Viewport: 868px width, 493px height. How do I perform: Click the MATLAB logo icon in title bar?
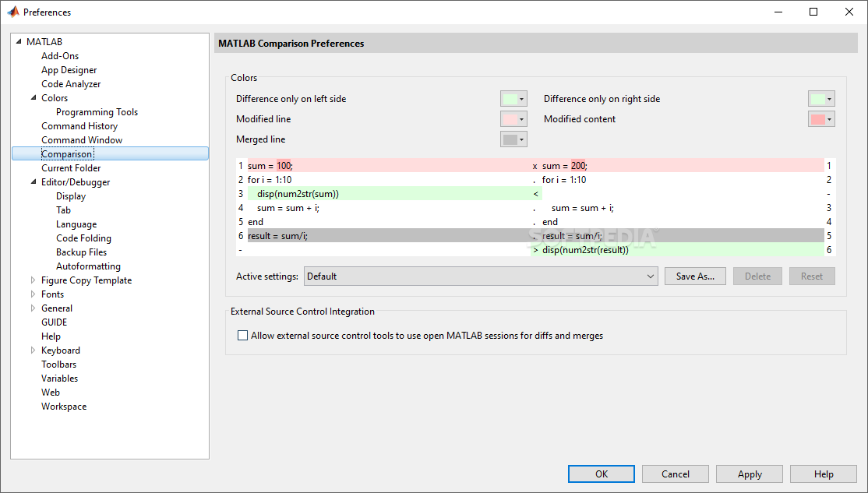click(12, 12)
